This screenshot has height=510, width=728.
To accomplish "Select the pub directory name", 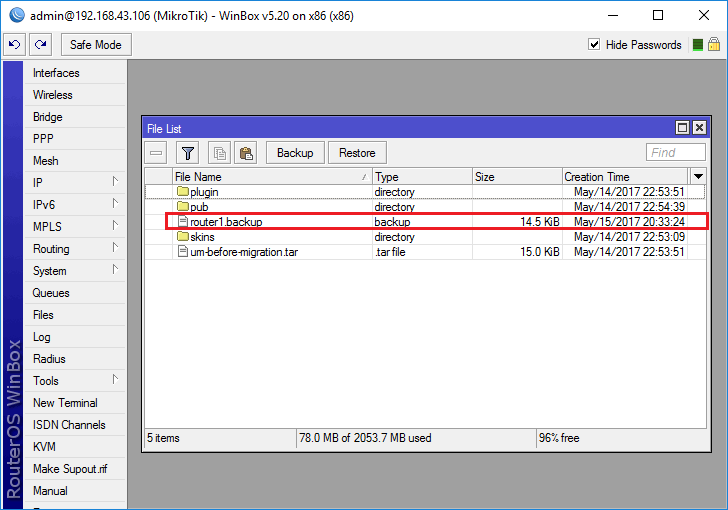I will point(199,207).
